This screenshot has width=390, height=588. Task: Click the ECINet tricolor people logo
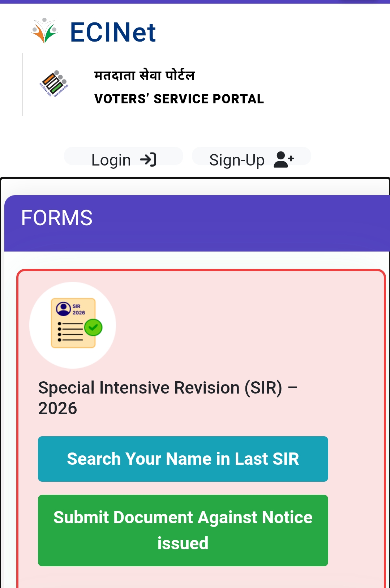tap(44, 31)
